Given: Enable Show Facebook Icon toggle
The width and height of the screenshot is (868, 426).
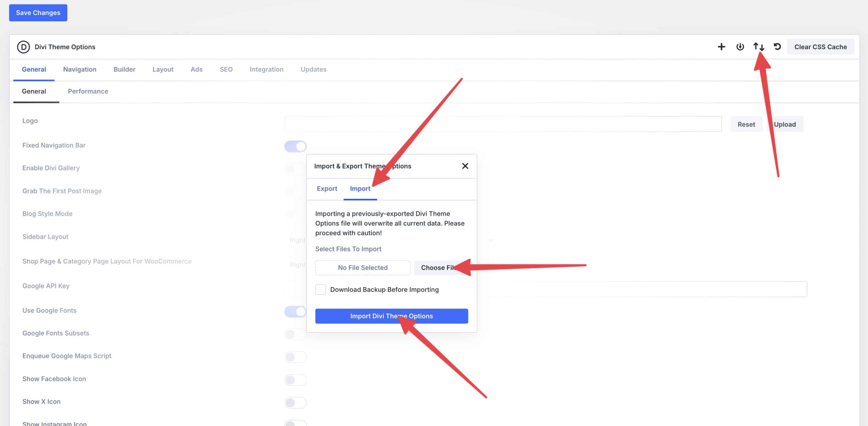Looking at the screenshot, I should pos(295,380).
